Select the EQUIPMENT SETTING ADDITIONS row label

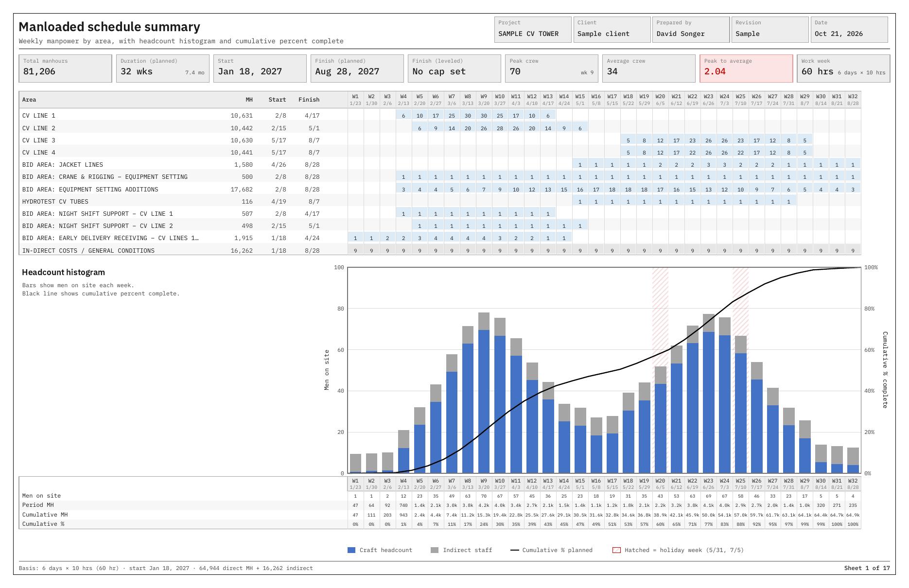pyautogui.click(x=90, y=190)
